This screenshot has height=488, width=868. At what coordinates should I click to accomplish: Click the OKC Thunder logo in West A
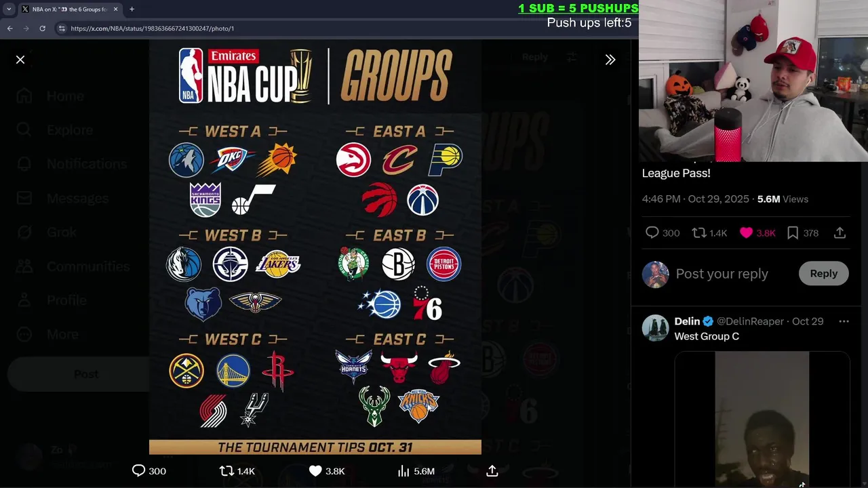pos(232,161)
